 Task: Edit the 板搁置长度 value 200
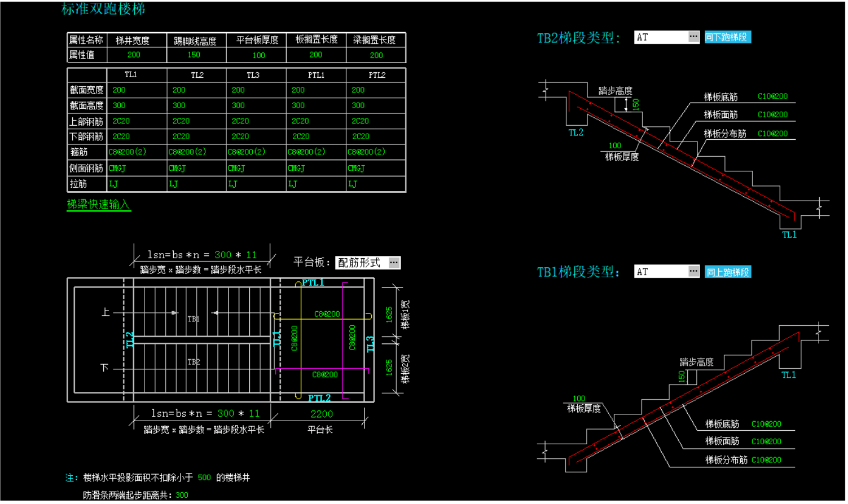[315, 55]
